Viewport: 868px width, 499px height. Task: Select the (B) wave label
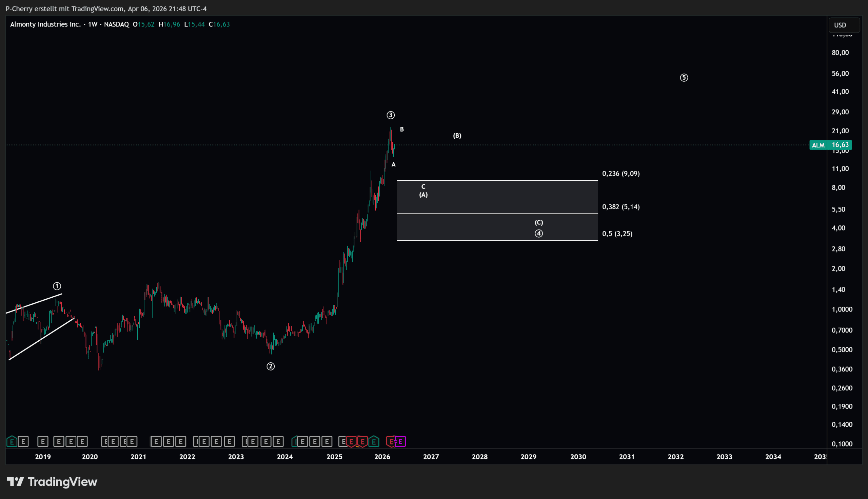(x=457, y=136)
